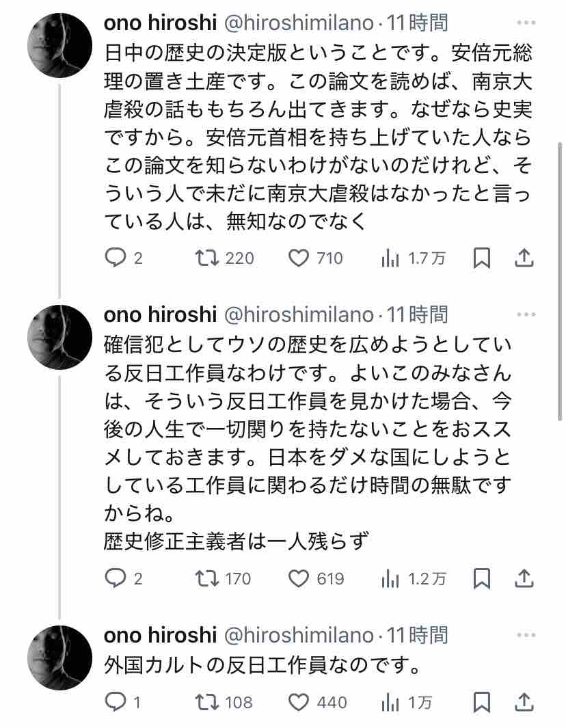Open more options on second tweet
This screenshot has height=728, width=566.
tap(526, 314)
